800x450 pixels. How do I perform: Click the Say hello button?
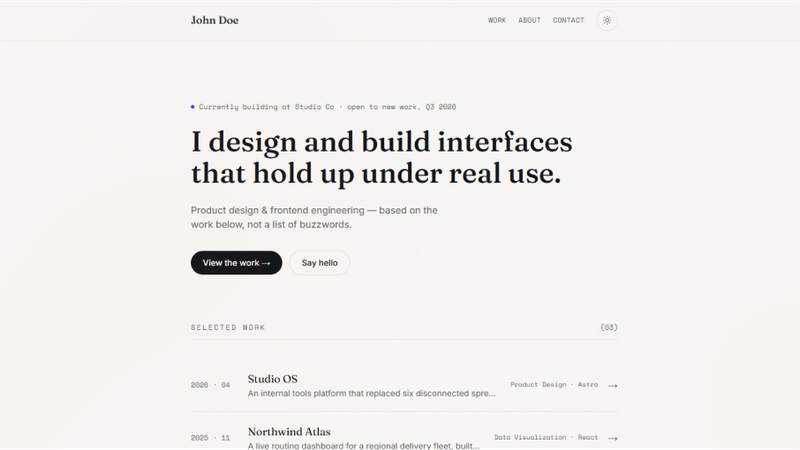pyautogui.click(x=319, y=263)
